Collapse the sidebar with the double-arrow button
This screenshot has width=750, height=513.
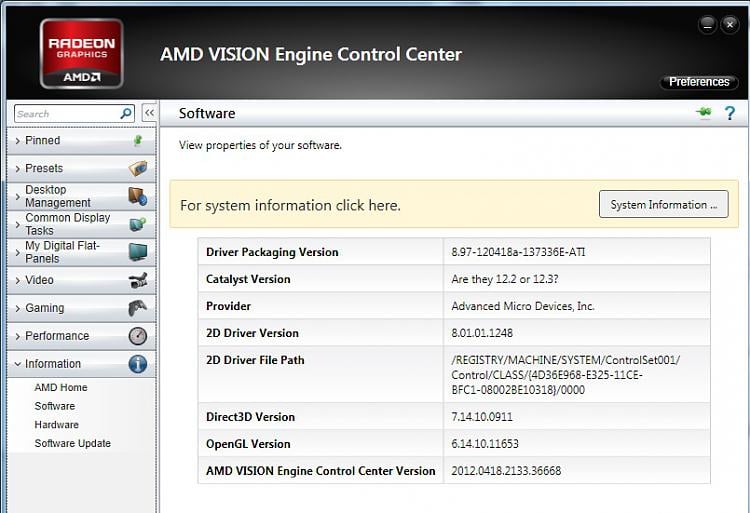coord(149,113)
